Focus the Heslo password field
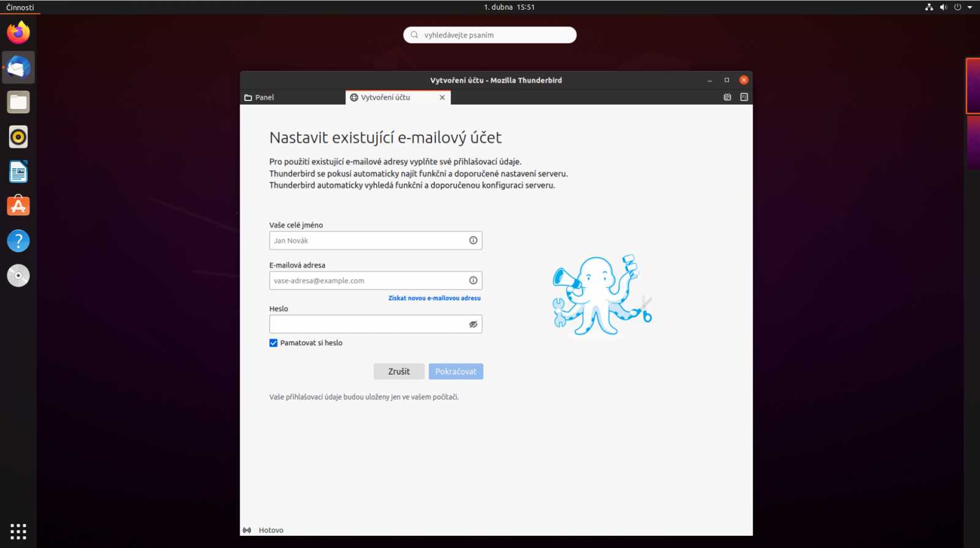This screenshot has height=548, width=980. (x=375, y=325)
